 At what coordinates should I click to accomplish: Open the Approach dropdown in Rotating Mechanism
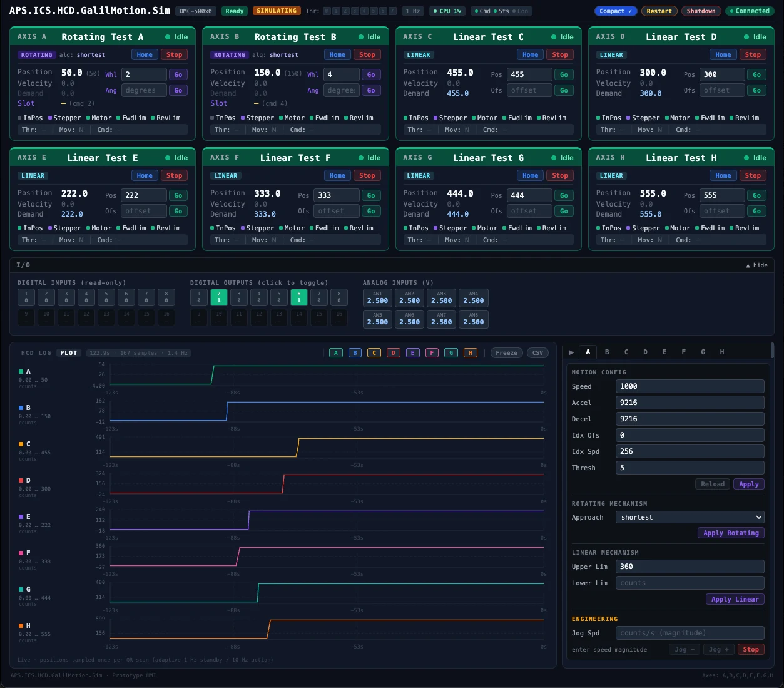point(690,517)
